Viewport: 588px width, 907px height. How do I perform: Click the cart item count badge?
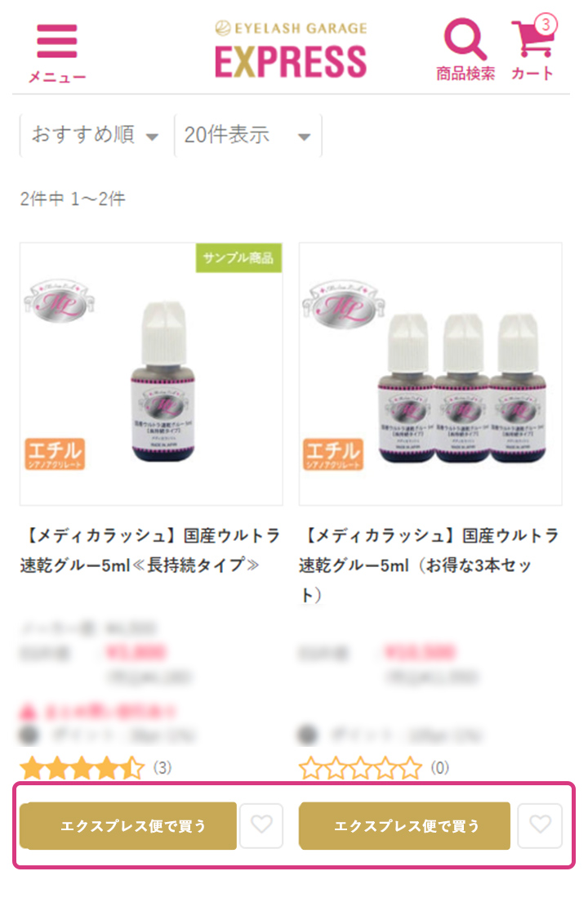click(546, 25)
